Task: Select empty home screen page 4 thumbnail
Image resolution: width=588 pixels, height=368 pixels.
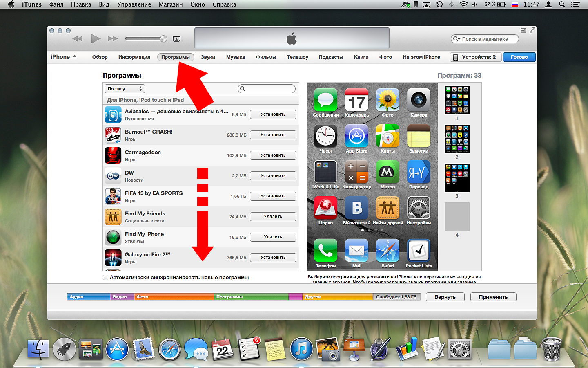Action: 457,217
